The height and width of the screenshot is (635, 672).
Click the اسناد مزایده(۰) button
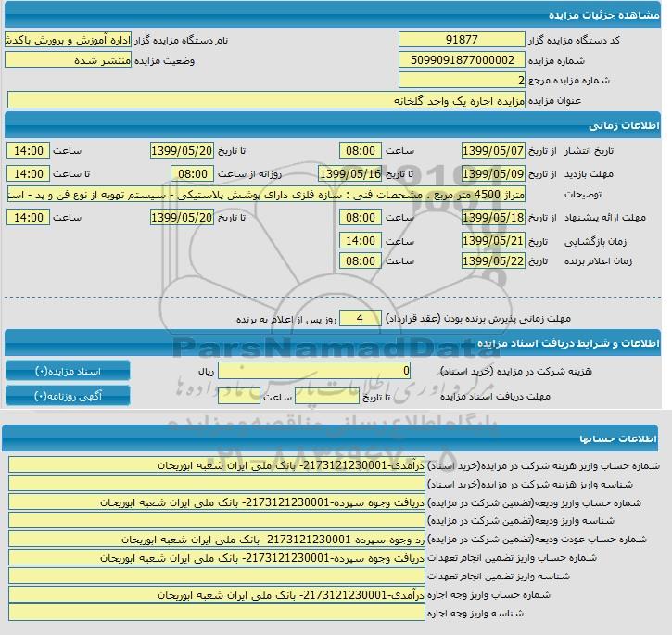coord(69,371)
